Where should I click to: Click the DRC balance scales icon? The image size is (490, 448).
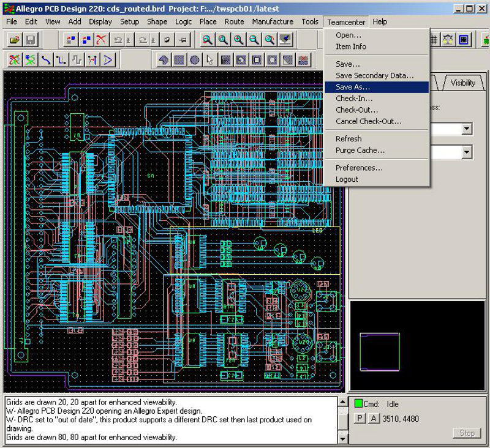click(x=448, y=40)
